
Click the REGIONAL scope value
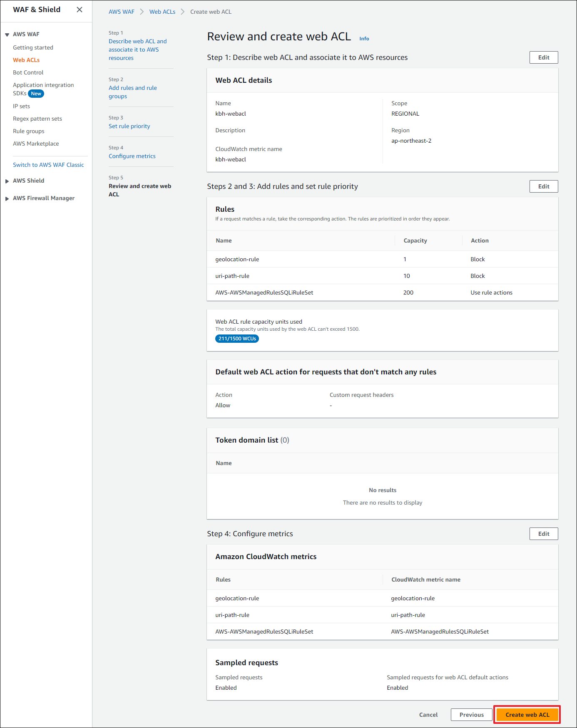click(x=405, y=114)
